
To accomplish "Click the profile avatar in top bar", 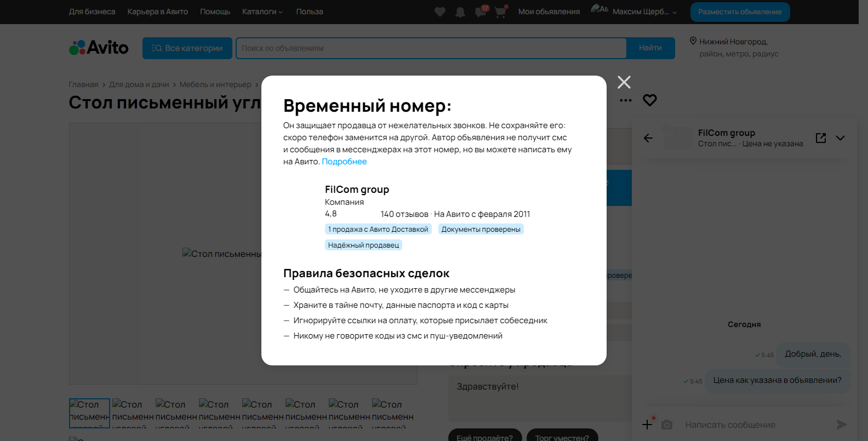I will 599,9.
